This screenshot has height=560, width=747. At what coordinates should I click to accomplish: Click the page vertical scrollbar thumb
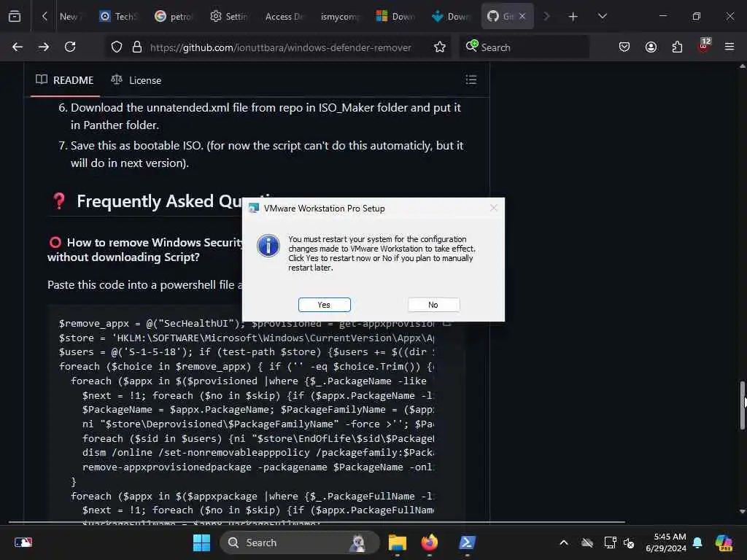[742, 405]
